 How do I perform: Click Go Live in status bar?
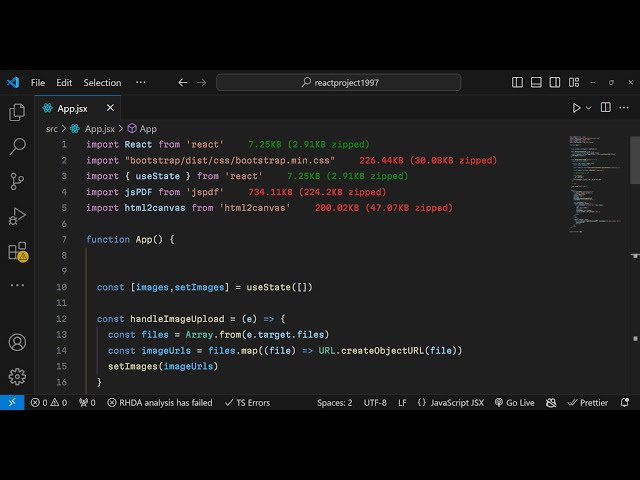[513, 403]
